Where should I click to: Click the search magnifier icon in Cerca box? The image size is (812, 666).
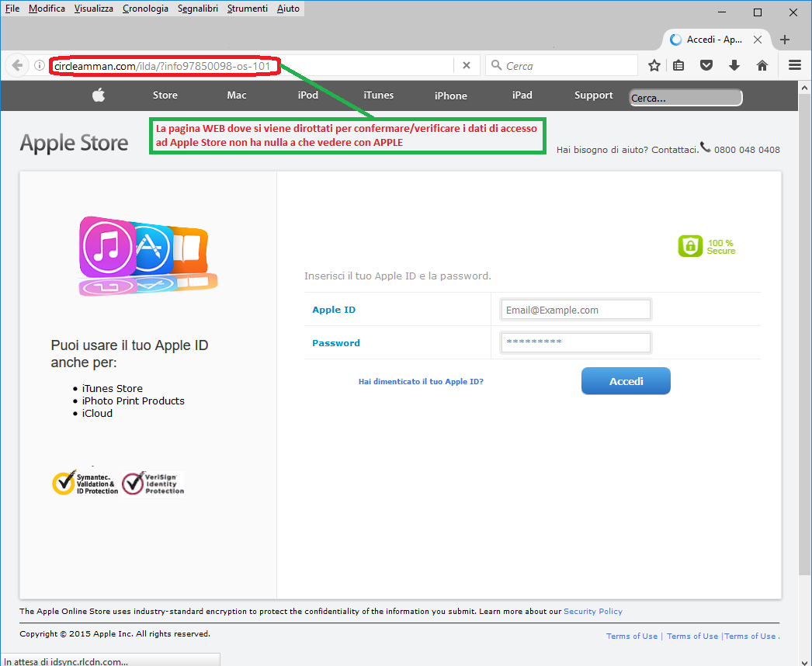point(496,65)
